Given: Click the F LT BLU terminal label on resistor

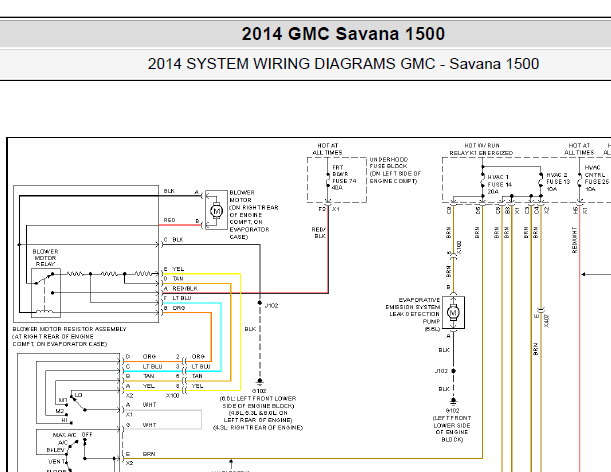Looking at the screenshot, I should pyautogui.click(x=177, y=298).
